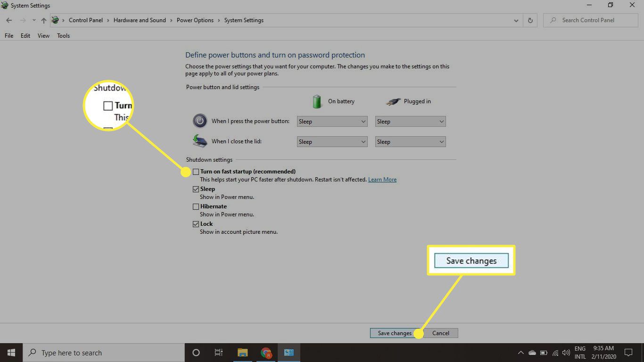Open recent locations dropdown arrow
Image resolution: width=644 pixels, height=362 pixels.
point(33,20)
